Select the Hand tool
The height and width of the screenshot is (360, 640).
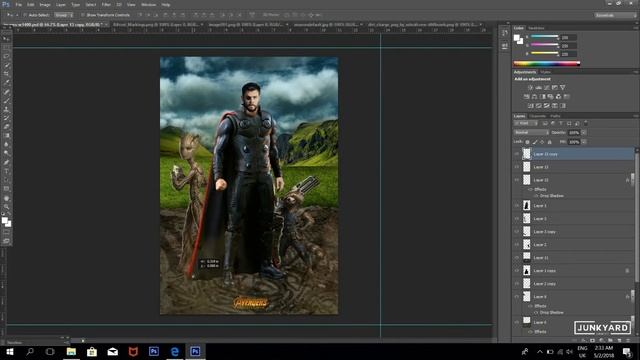(7, 198)
